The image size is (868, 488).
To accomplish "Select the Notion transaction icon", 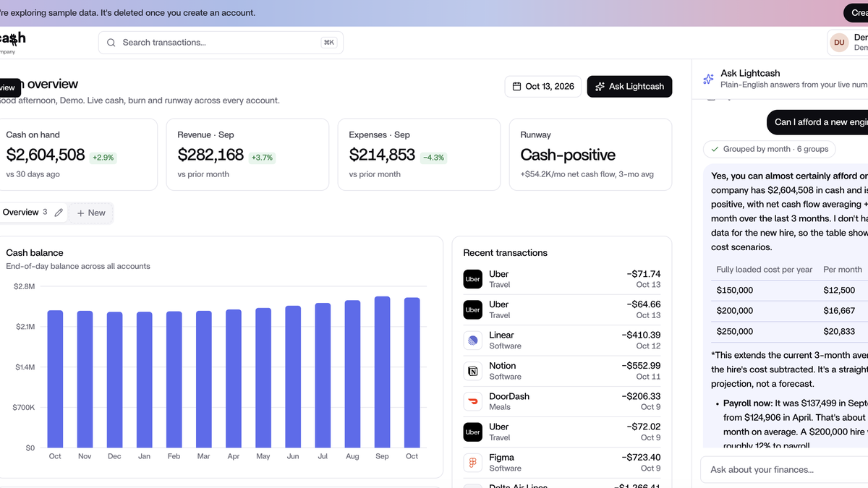I will [x=472, y=371].
